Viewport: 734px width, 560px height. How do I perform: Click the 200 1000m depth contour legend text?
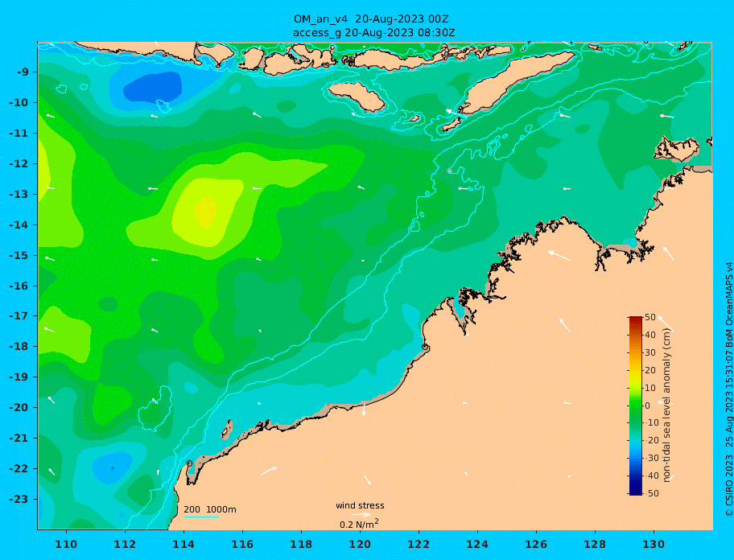point(210,509)
